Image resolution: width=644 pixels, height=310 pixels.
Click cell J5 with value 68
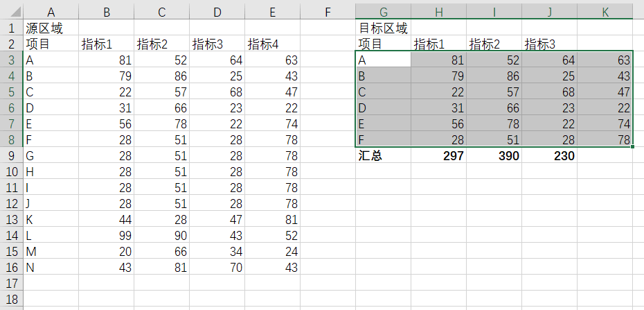point(550,92)
